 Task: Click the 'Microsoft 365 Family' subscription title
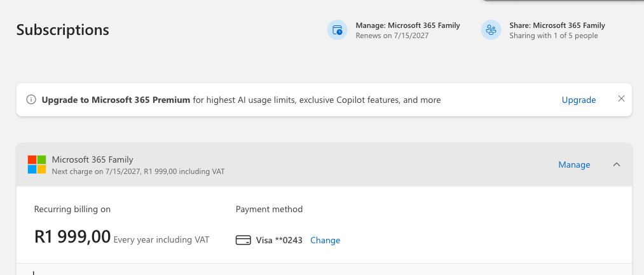tap(92, 159)
